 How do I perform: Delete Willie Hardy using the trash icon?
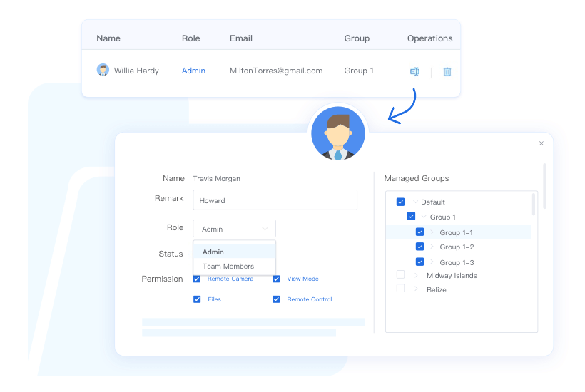click(x=447, y=71)
